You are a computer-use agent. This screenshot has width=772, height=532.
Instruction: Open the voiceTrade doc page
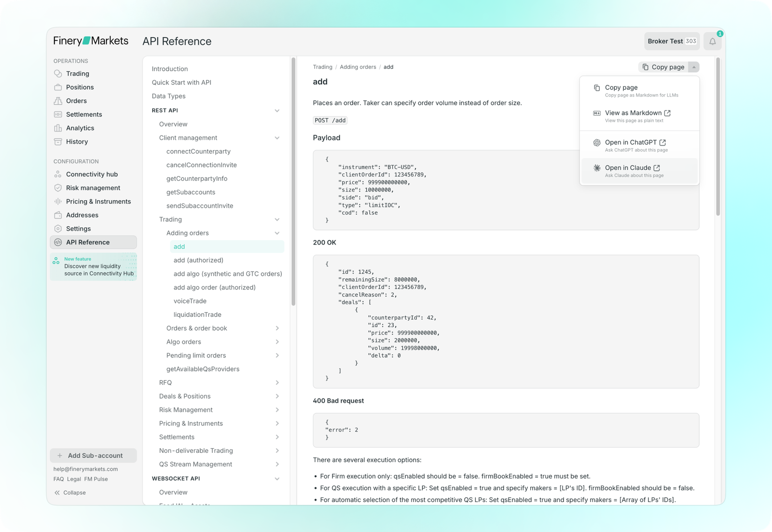[x=190, y=301]
